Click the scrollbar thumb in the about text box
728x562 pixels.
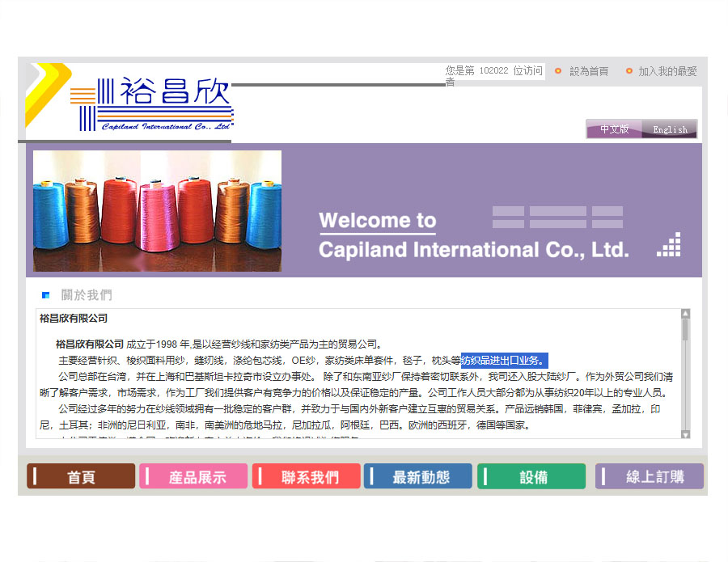(686, 330)
